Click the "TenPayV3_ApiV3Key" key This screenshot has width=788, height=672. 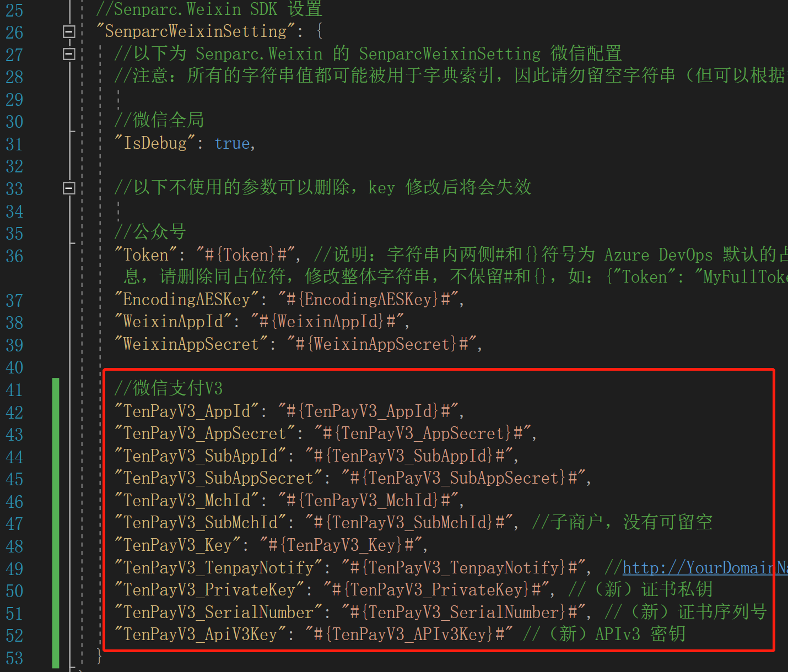[x=201, y=634]
